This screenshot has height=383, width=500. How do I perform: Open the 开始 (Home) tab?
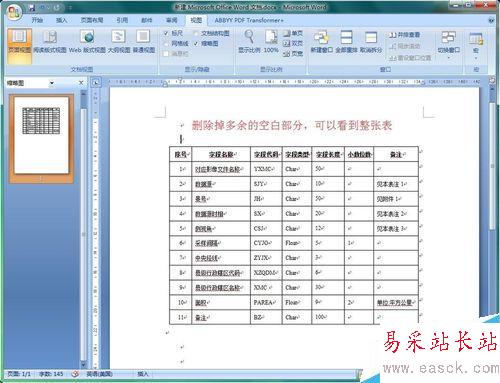click(x=37, y=20)
